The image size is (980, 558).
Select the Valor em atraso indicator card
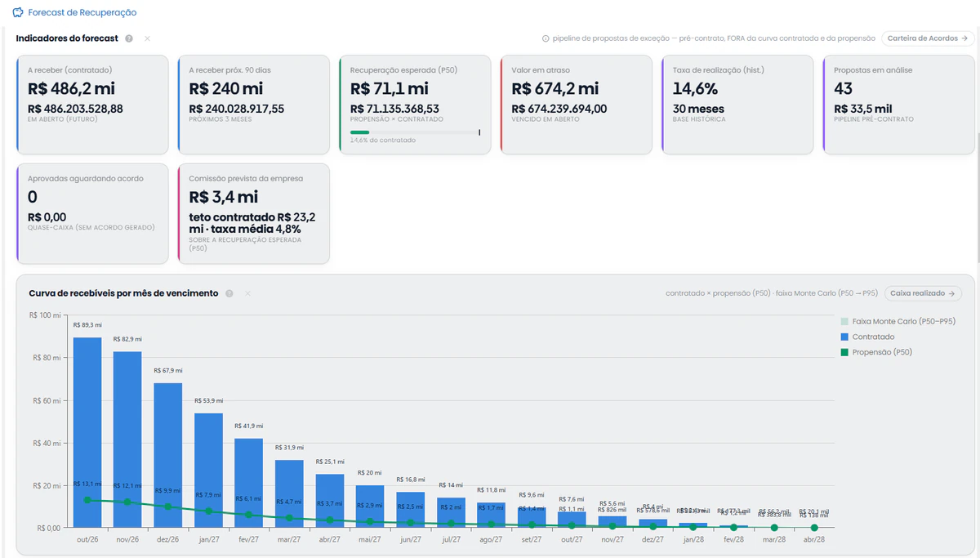577,105
